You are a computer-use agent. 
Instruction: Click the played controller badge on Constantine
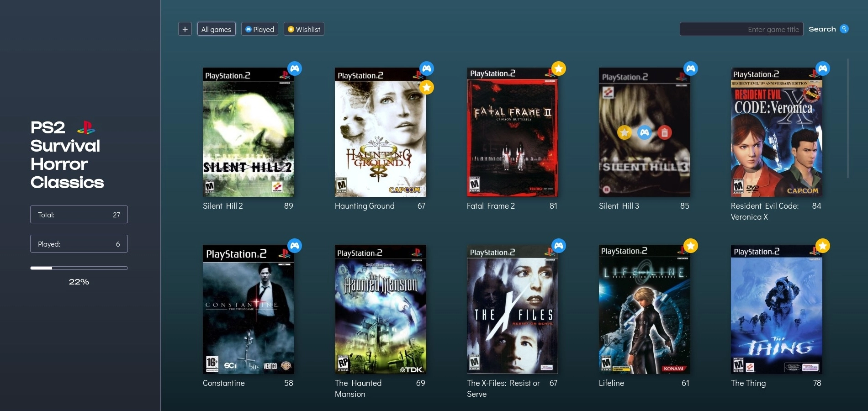pyautogui.click(x=295, y=246)
